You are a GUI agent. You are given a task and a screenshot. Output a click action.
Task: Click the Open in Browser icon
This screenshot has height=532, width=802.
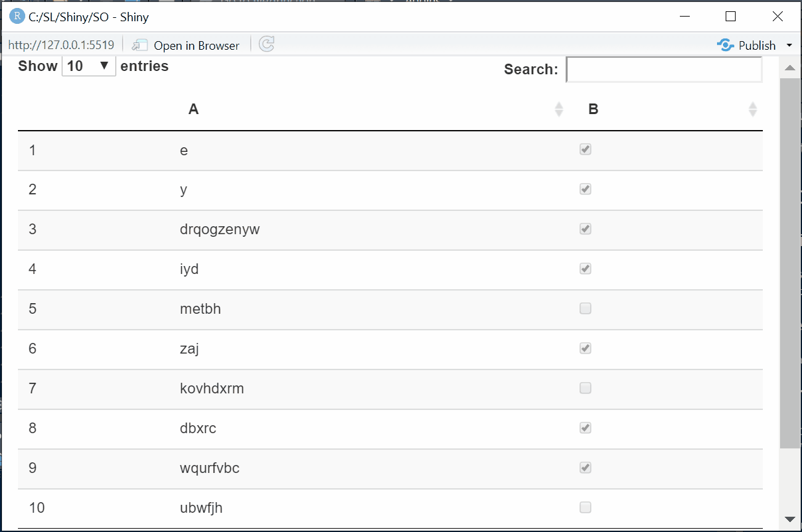pos(140,45)
